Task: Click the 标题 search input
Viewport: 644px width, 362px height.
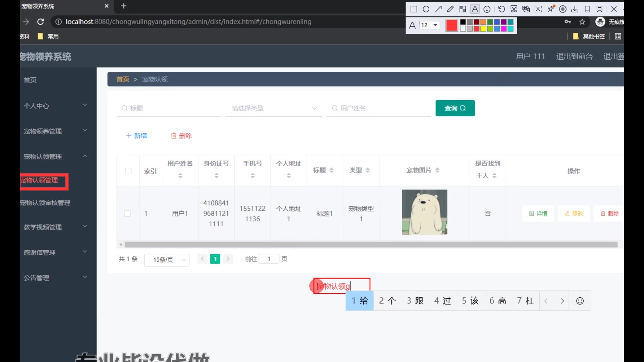Action: coord(169,108)
